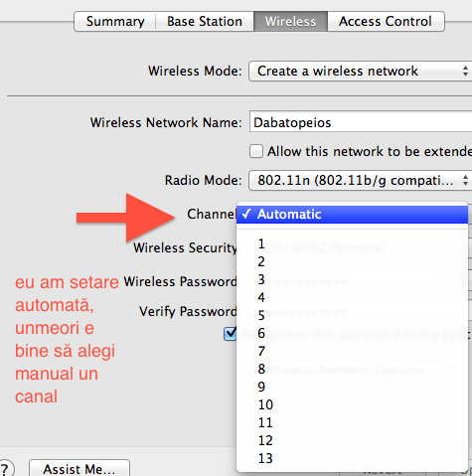Select the Wireless tab
This screenshot has height=476, width=472.
click(290, 22)
